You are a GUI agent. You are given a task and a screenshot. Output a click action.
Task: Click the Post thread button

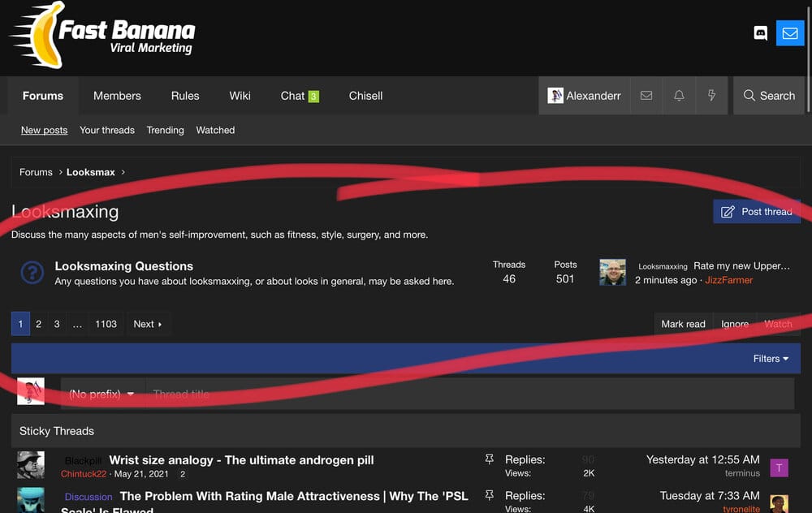[x=756, y=212]
